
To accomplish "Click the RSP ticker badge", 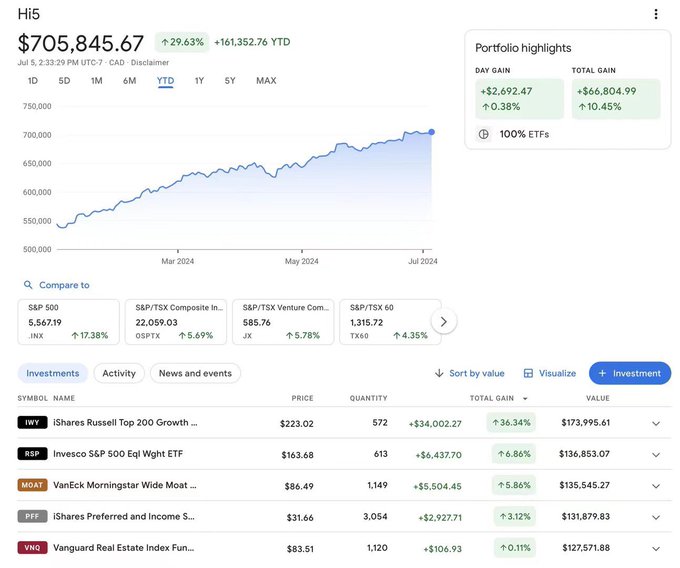I will tap(32, 454).
